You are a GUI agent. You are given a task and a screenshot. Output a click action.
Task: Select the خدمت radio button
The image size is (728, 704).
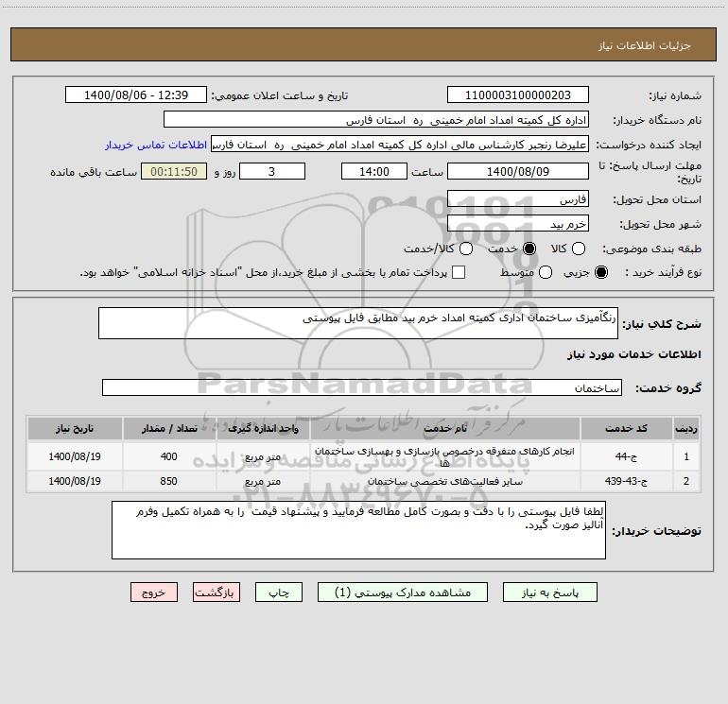pyautogui.click(x=529, y=249)
